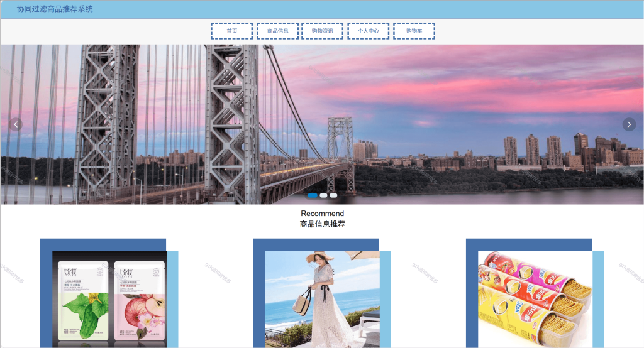The height and width of the screenshot is (348, 644).
Task: Click the 协同过滤商品推荐系统 site title
Action: click(x=55, y=9)
